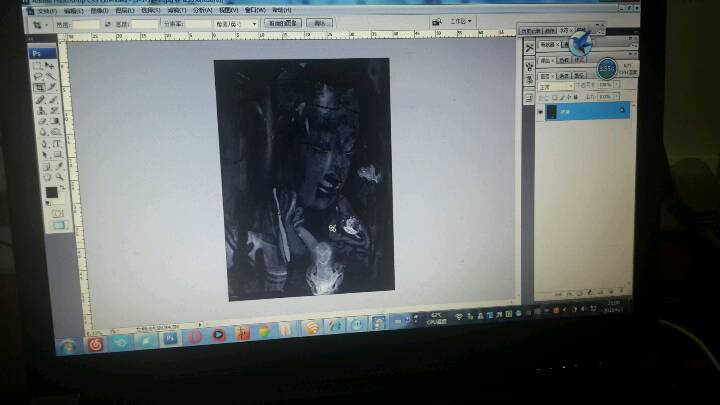This screenshot has width=720, height=405.
Task: Click the foreground color swatch
Action: [x=51, y=192]
